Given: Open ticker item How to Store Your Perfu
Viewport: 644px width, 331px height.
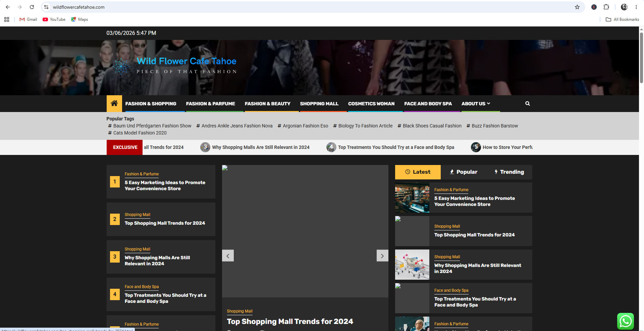Looking at the screenshot, I should 502,147.
